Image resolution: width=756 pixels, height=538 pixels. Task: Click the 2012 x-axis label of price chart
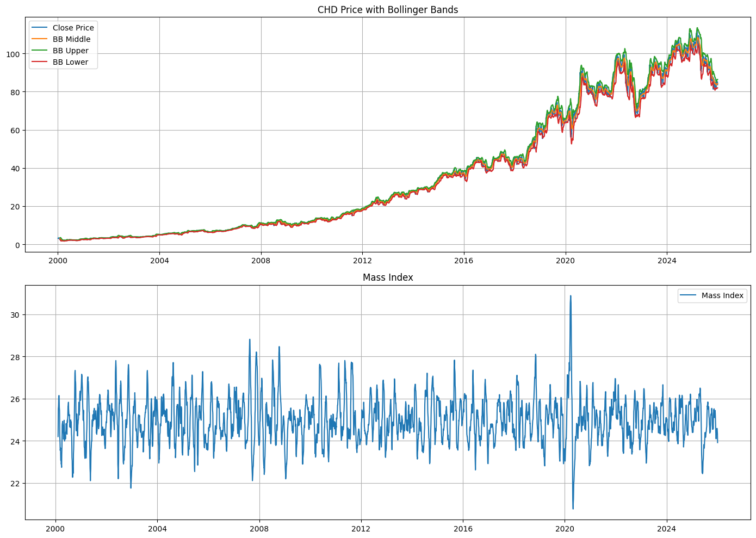[x=362, y=261]
